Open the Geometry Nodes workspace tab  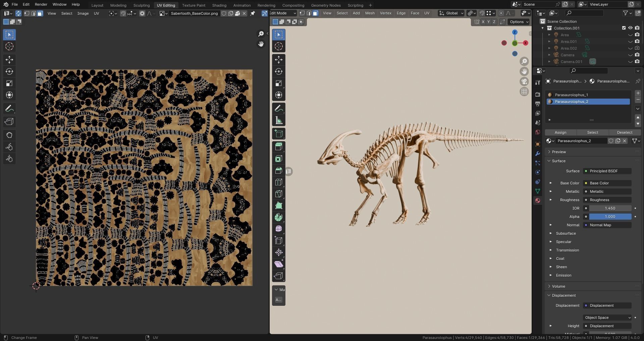pos(326,5)
